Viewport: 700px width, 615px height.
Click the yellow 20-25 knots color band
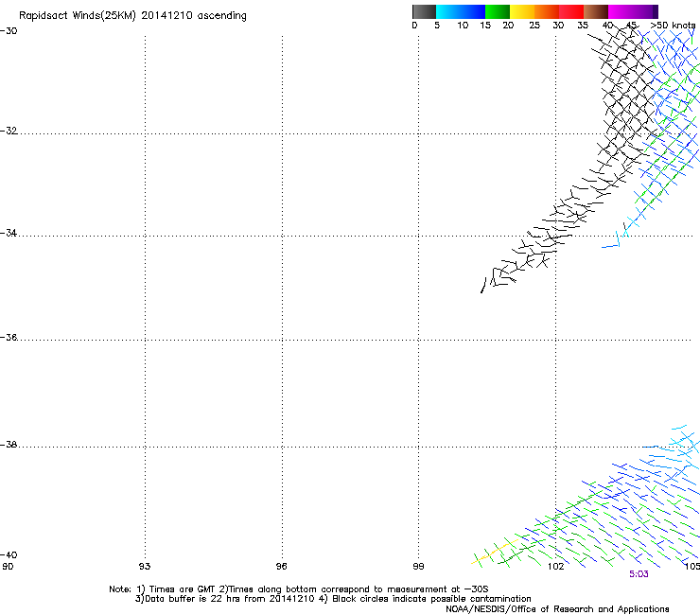pos(522,11)
